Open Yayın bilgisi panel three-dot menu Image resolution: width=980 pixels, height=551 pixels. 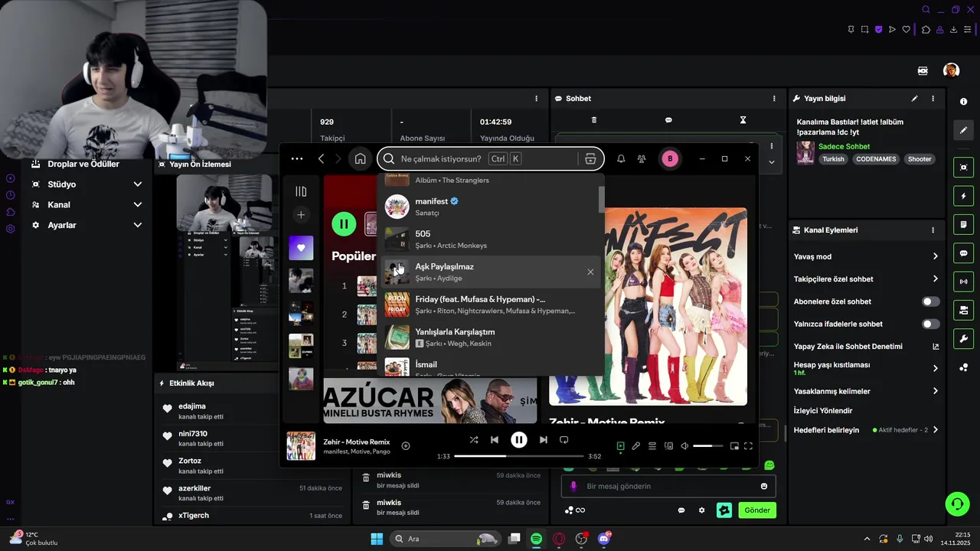(933, 99)
